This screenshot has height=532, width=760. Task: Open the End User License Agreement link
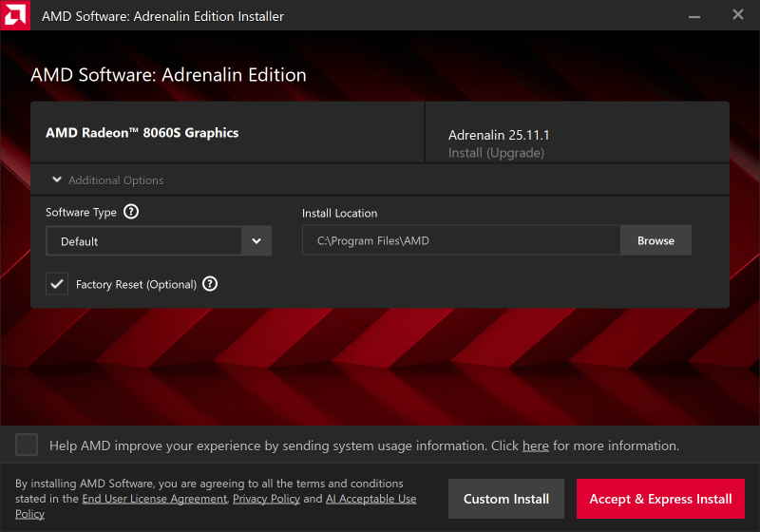coord(154,499)
